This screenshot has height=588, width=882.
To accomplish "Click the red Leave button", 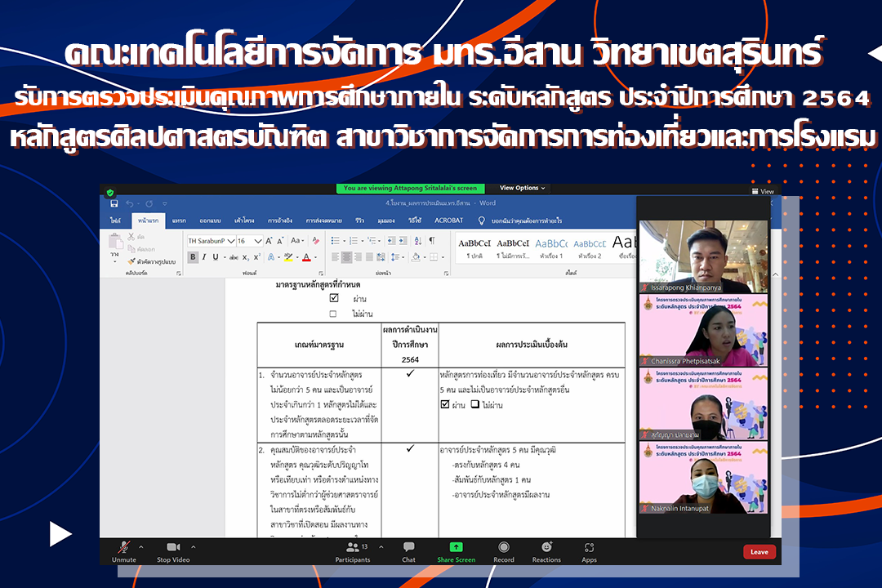I will coord(759,552).
